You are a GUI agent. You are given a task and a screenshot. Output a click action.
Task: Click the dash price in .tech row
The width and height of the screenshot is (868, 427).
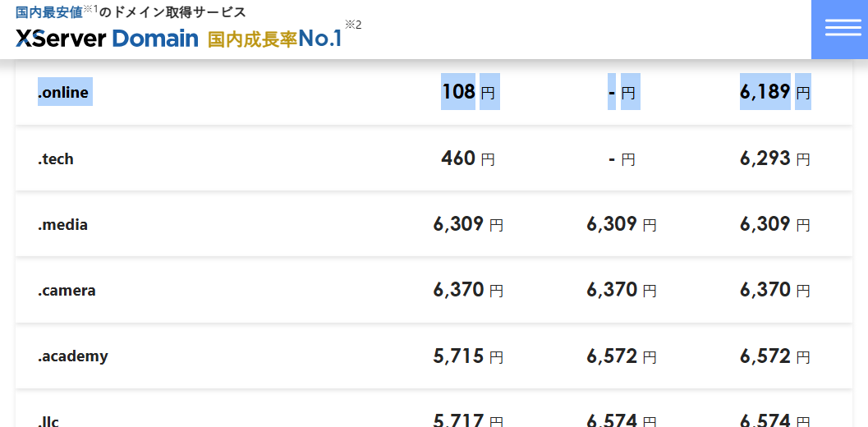(622, 159)
